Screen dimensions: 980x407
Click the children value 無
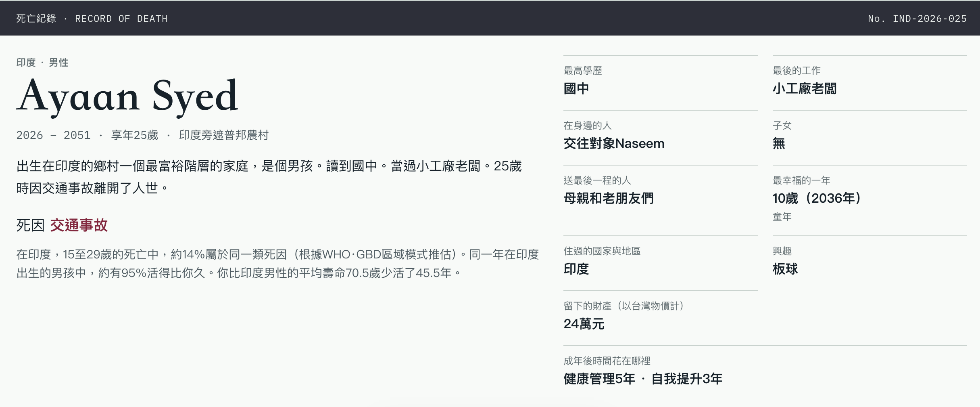point(779,143)
